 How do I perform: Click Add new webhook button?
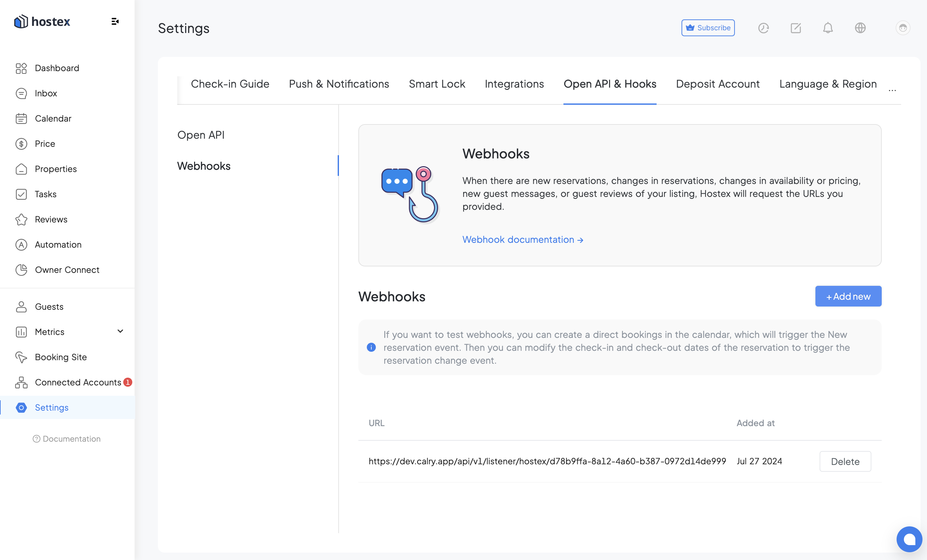pyautogui.click(x=849, y=296)
